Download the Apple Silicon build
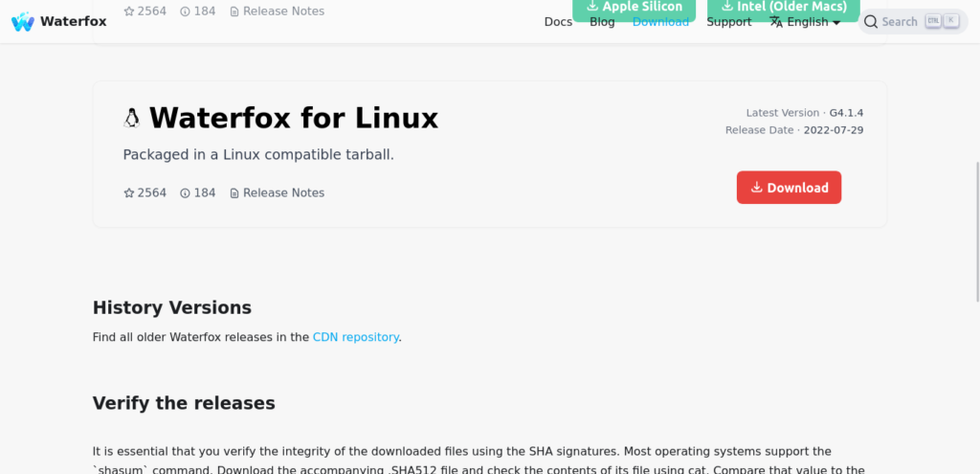Viewport: 980px width, 474px height. pyautogui.click(x=635, y=9)
